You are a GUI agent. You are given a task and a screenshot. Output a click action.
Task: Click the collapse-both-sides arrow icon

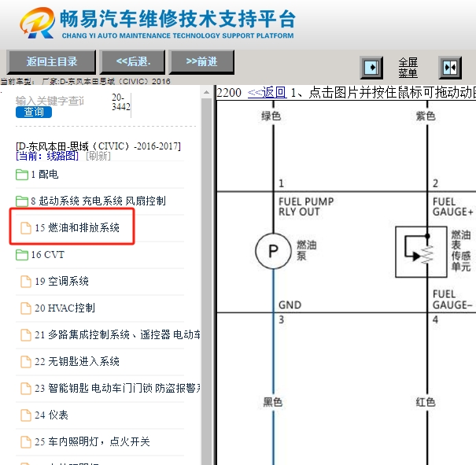pos(450,68)
